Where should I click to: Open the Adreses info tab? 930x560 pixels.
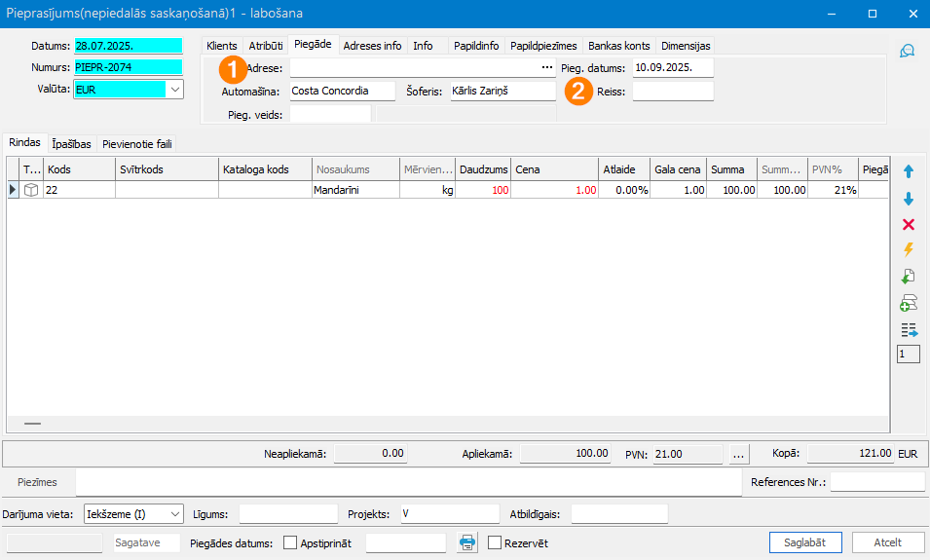pos(372,46)
